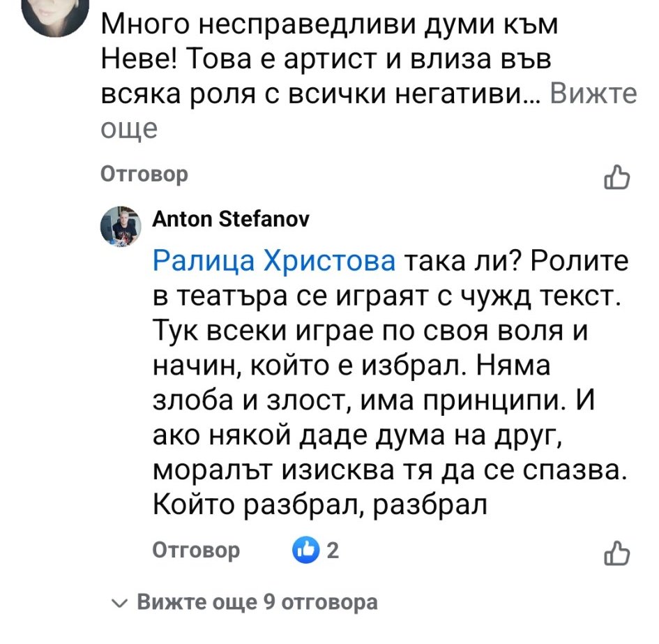
Task: Like Anton Stefanov's reply with thumbs-up
Action: click(618, 552)
